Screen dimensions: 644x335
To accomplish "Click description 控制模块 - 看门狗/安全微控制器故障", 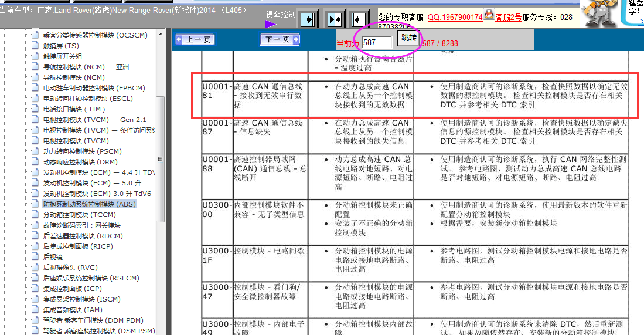I will point(267,292).
